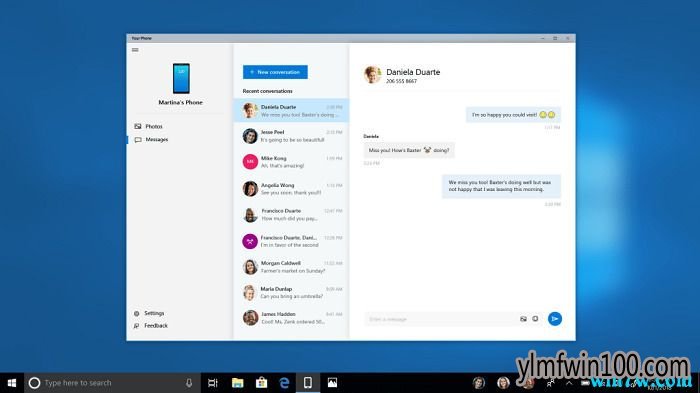
Task: Click the Cortana circle icon
Action: coord(34,383)
